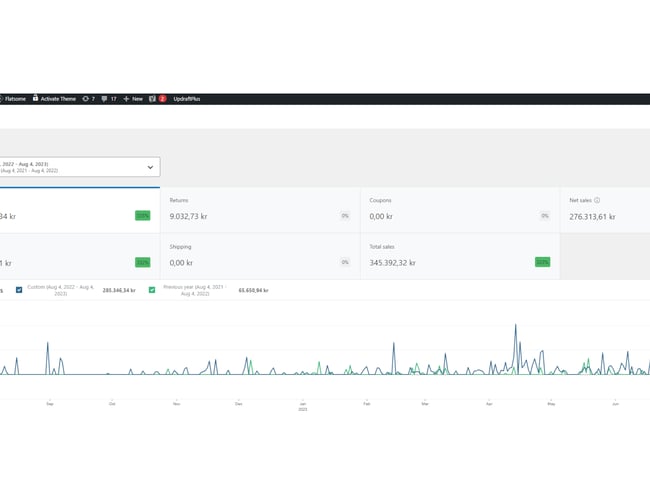Click the tallest sales peak in the chart

coord(516,326)
